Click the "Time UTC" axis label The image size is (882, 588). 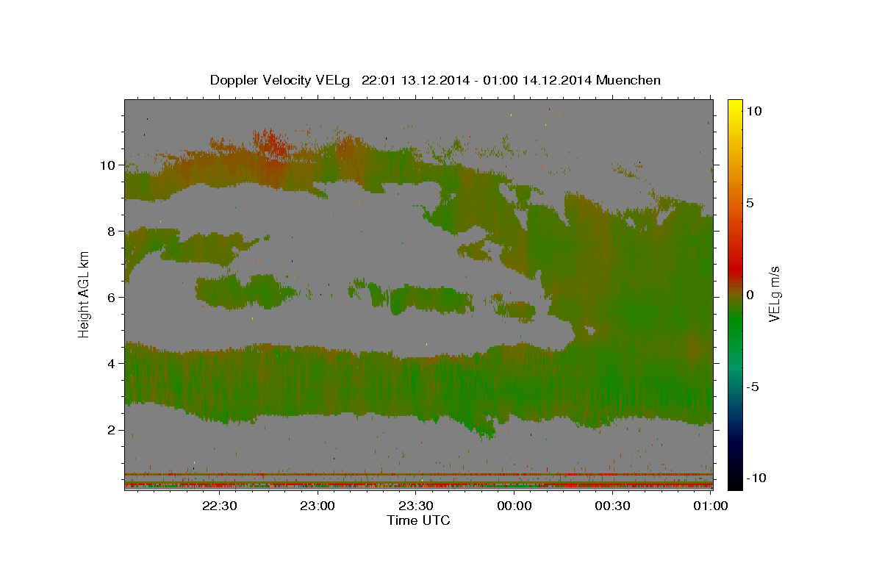[x=418, y=520]
